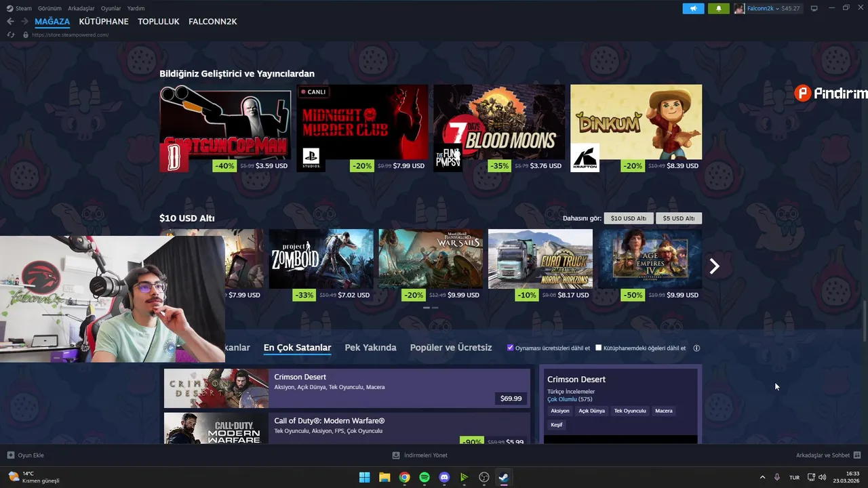Open the PlayStation Studios publisher logo
Screen dimensions: 868x488
(x=311, y=158)
